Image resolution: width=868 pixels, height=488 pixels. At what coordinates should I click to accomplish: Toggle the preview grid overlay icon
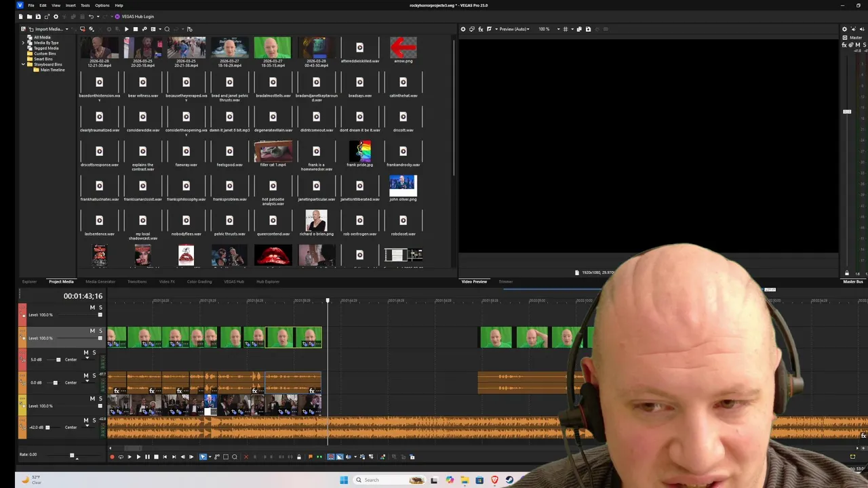point(566,29)
